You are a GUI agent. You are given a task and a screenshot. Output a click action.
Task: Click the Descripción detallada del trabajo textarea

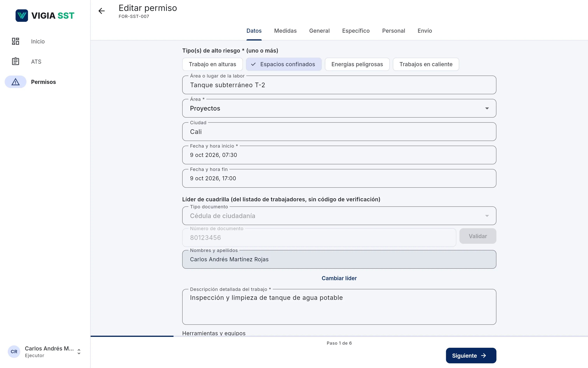(x=339, y=307)
